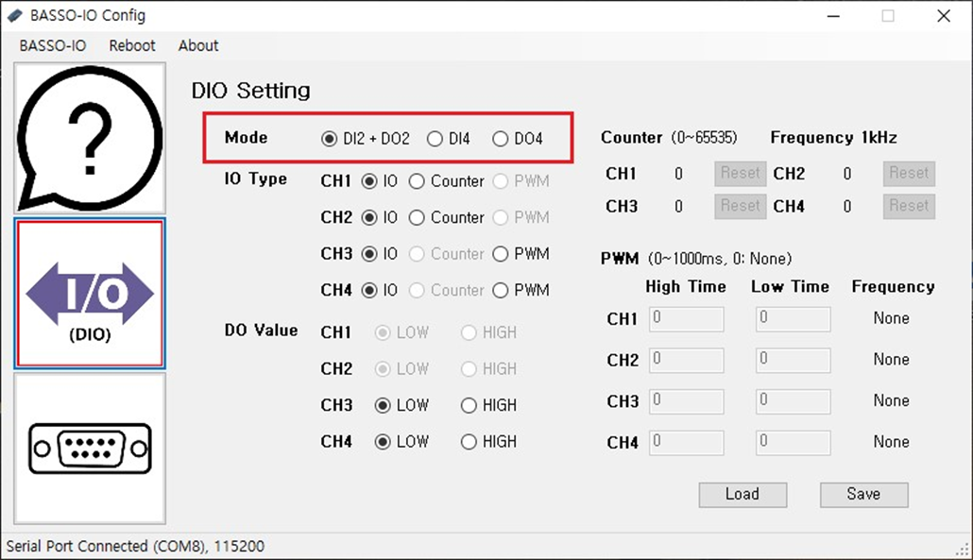Screen dimensions: 973x560
Task: Click the 'DIO Setting' heading
Action: (x=250, y=92)
